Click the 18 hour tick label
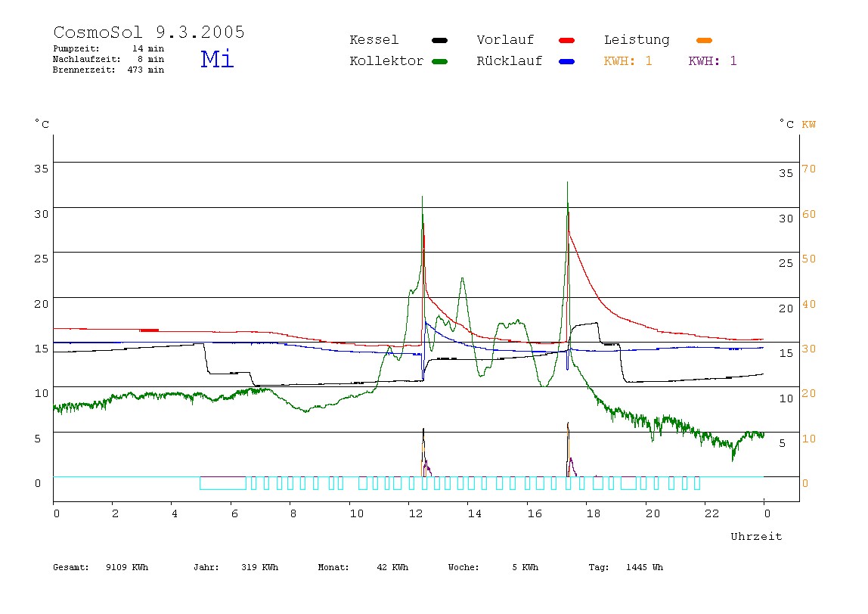 (x=594, y=513)
